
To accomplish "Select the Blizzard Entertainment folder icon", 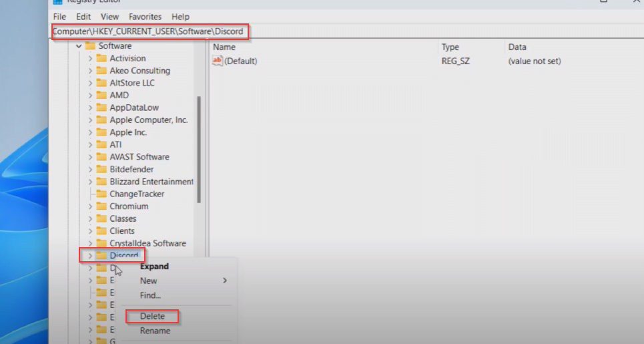I will [101, 181].
